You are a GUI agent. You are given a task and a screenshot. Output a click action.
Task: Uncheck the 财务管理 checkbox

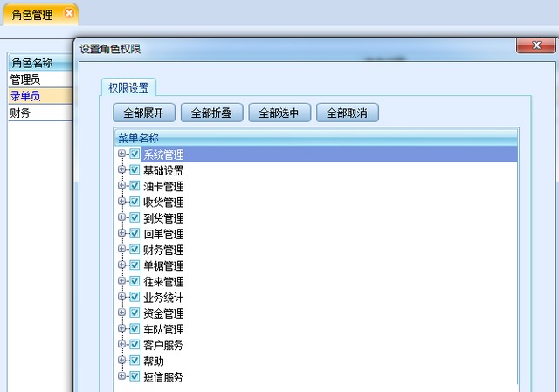[x=135, y=249]
